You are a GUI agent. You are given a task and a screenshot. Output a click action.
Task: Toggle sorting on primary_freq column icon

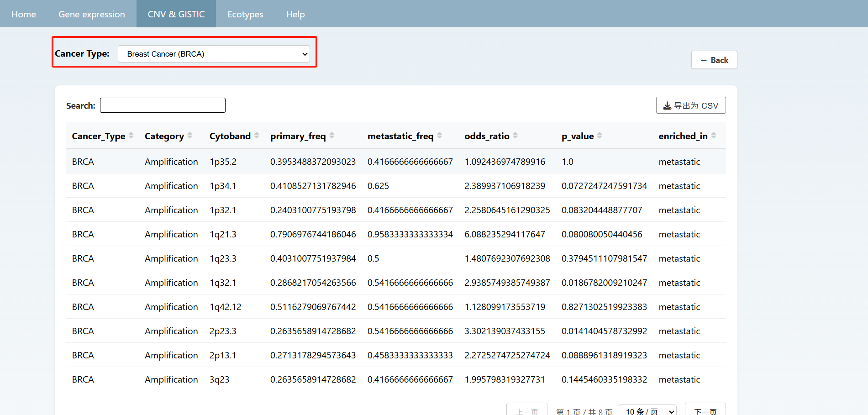332,136
